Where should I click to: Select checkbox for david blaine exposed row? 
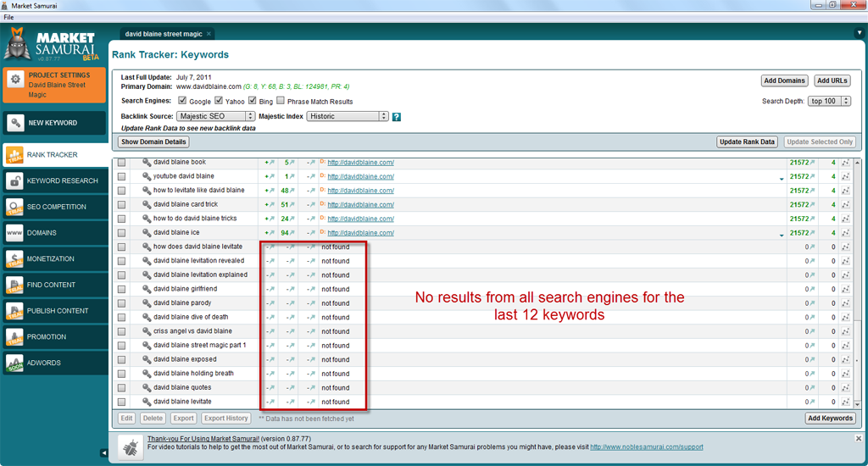coord(122,360)
